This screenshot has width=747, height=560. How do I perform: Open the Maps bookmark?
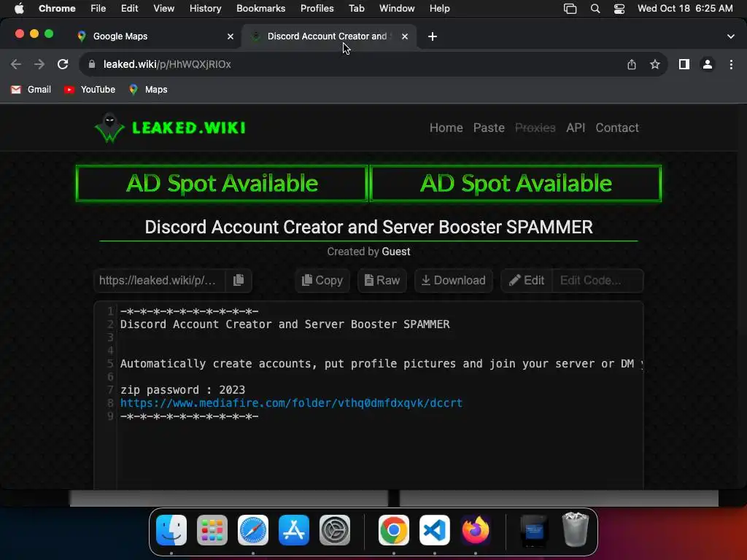coord(148,90)
